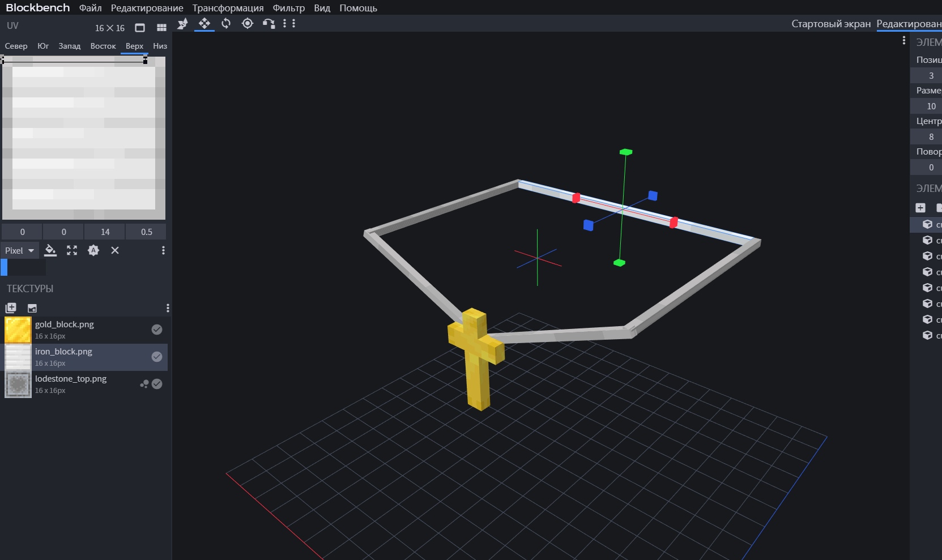Open the toolbar more-options dots
The width and height of the screenshot is (942, 560).
[289, 23]
